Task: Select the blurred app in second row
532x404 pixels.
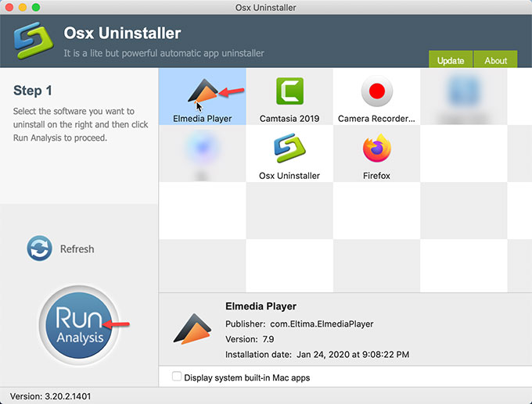Action: tap(202, 150)
